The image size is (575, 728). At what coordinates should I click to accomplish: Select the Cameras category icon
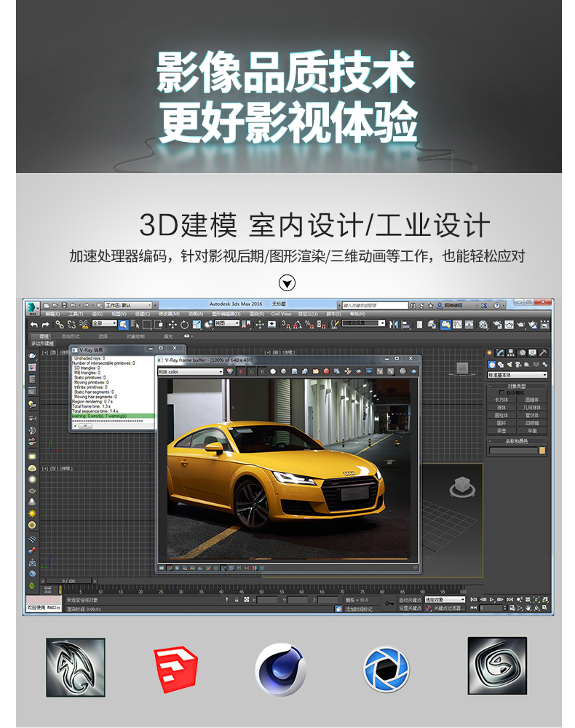pos(518,365)
